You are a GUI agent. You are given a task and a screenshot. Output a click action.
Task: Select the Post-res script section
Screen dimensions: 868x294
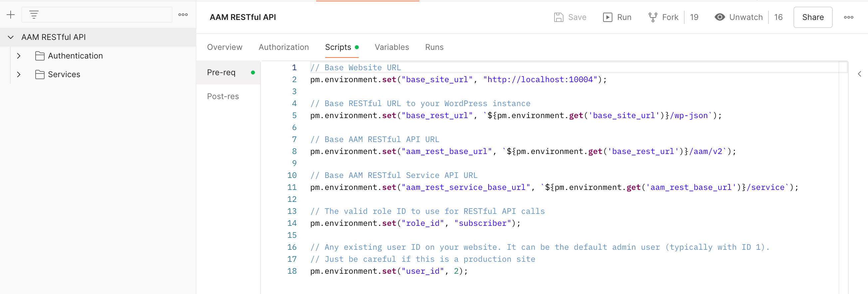coord(228,96)
